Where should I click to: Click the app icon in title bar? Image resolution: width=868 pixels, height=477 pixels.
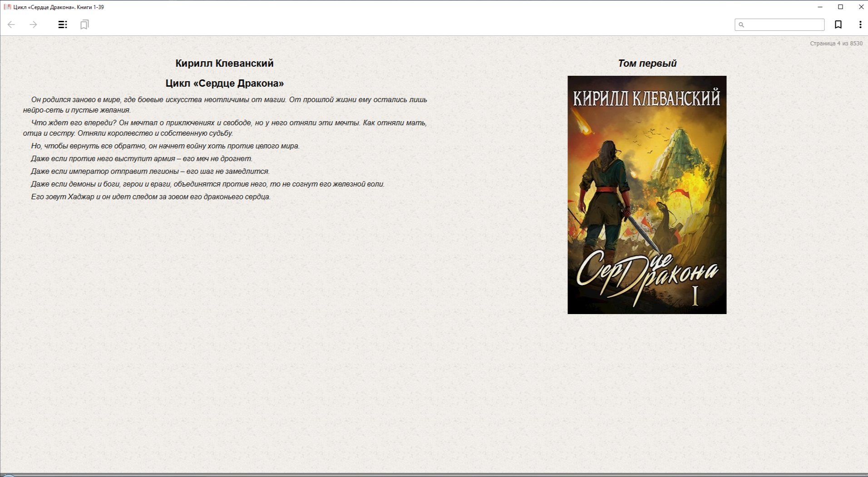7,7
